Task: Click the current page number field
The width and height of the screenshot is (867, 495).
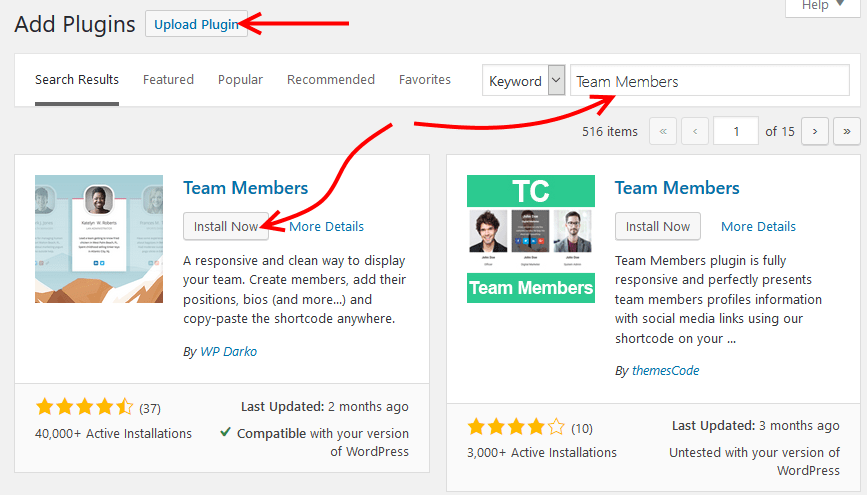Action: click(x=736, y=131)
